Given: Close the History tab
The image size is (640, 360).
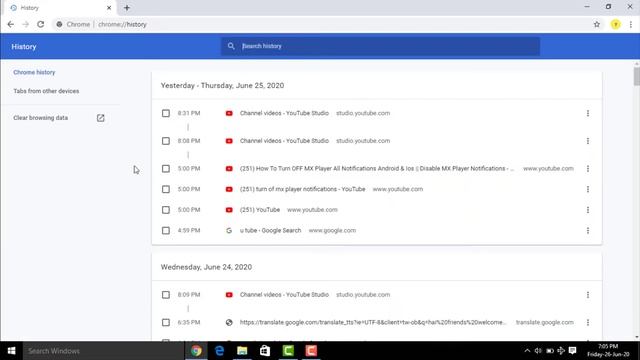Looking at the screenshot, I should point(109,8).
